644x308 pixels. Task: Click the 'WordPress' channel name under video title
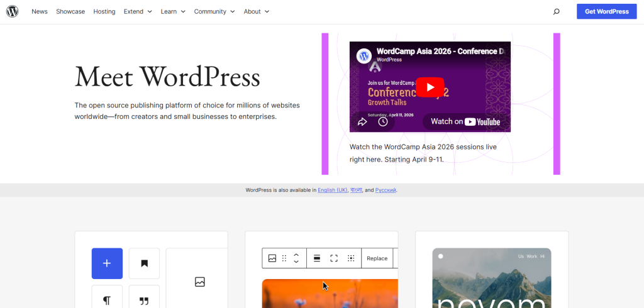coord(389,60)
